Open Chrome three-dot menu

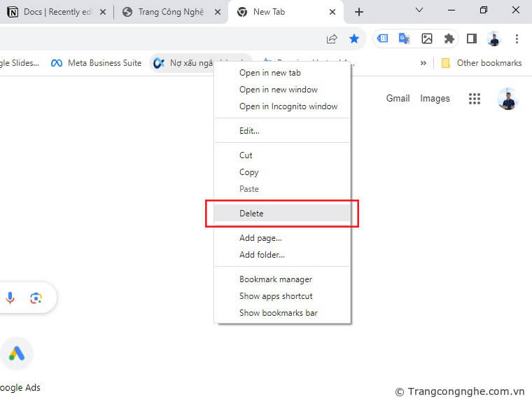[x=517, y=39]
